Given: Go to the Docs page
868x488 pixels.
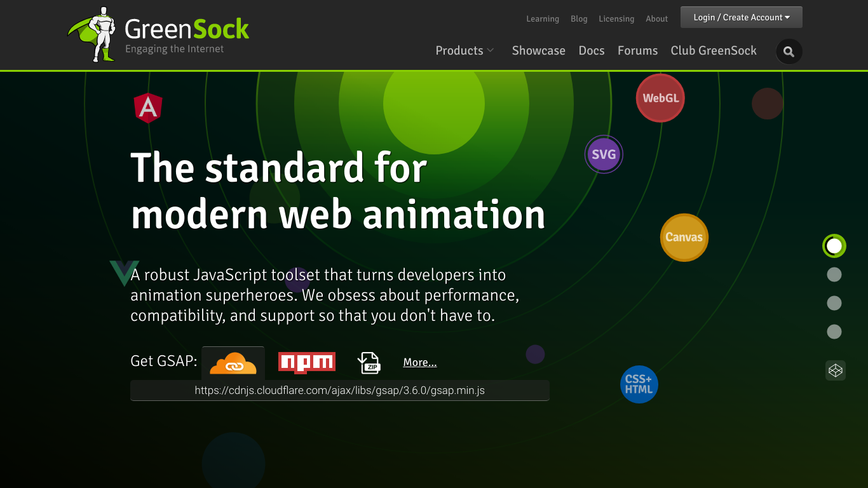Looking at the screenshot, I should [592, 51].
